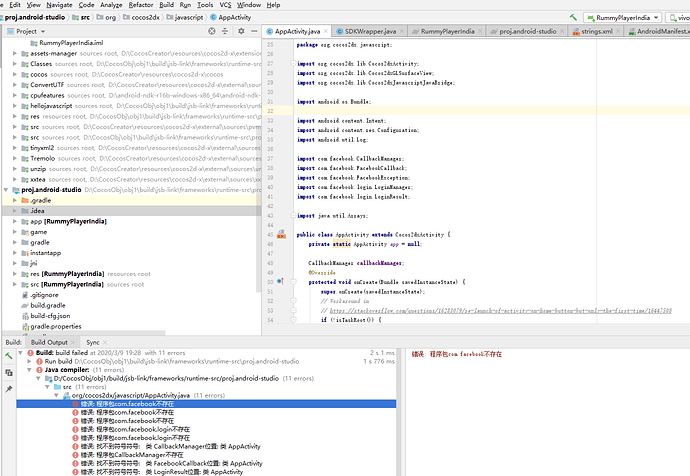Open the Run menu
The height and width of the screenshot is (476, 690).
tap(185, 5)
